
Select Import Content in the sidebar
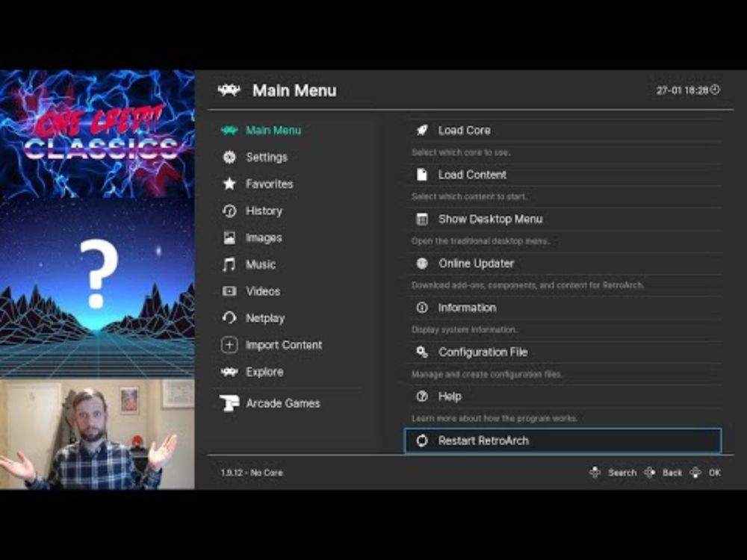[284, 345]
